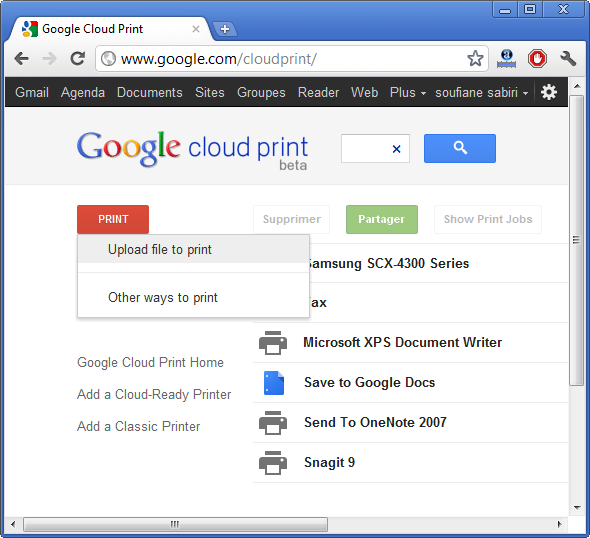Viewport: 590px width, 538px height.
Task: Click the blue search magnifier button
Action: pos(460,148)
